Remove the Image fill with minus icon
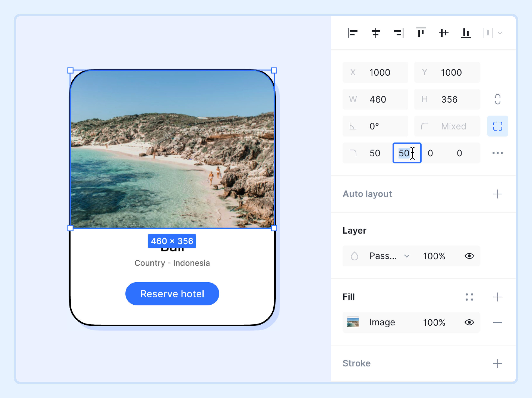The height and width of the screenshot is (398, 532). (x=498, y=322)
